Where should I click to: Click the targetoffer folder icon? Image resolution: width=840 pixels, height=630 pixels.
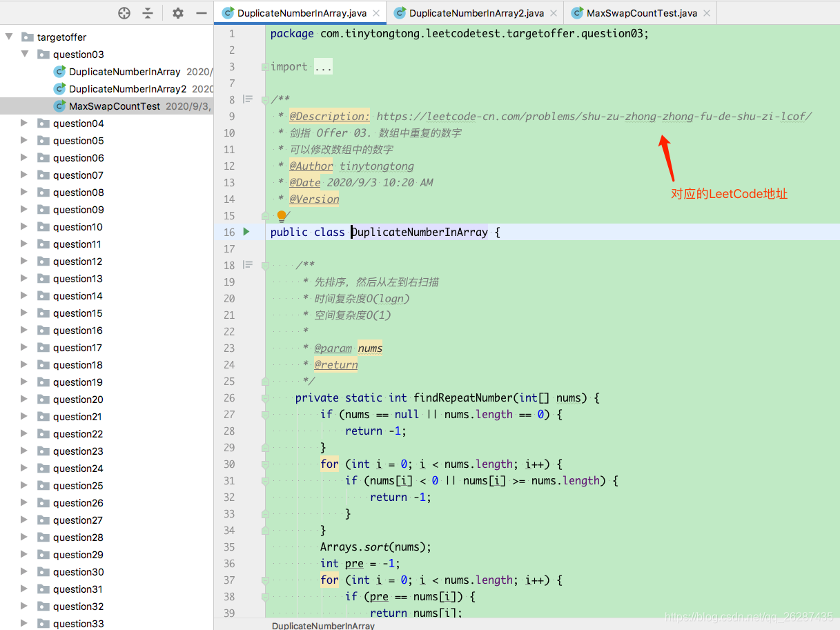(x=28, y=37)
